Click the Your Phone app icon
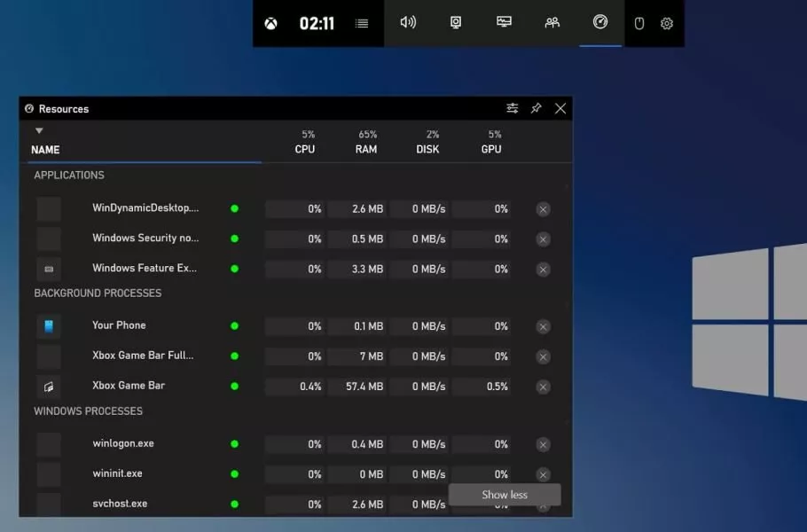This screenshot has height=532, width=807. point(49,326)
